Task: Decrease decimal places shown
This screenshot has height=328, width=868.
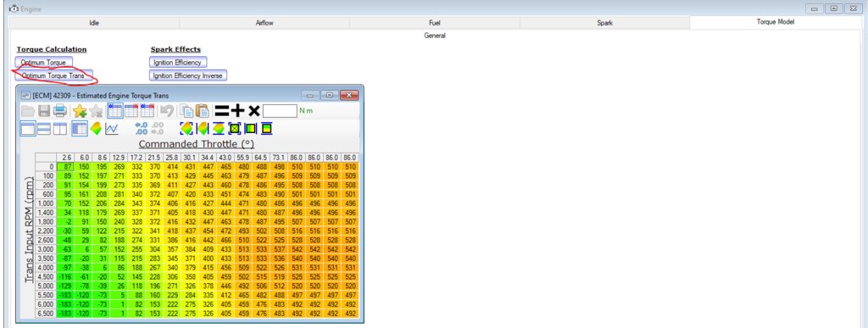Action: click(x=157, y=128)
